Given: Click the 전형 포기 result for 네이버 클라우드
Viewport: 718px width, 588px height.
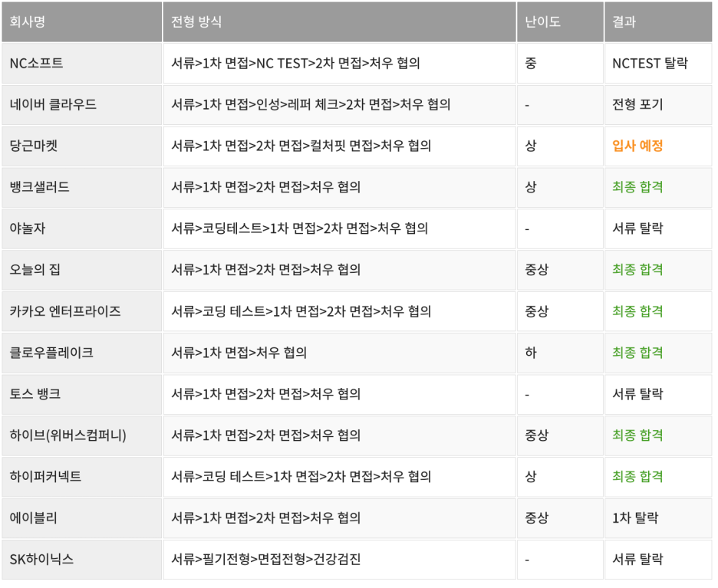Looking at the screenshot, I should [x=635, y=104].
